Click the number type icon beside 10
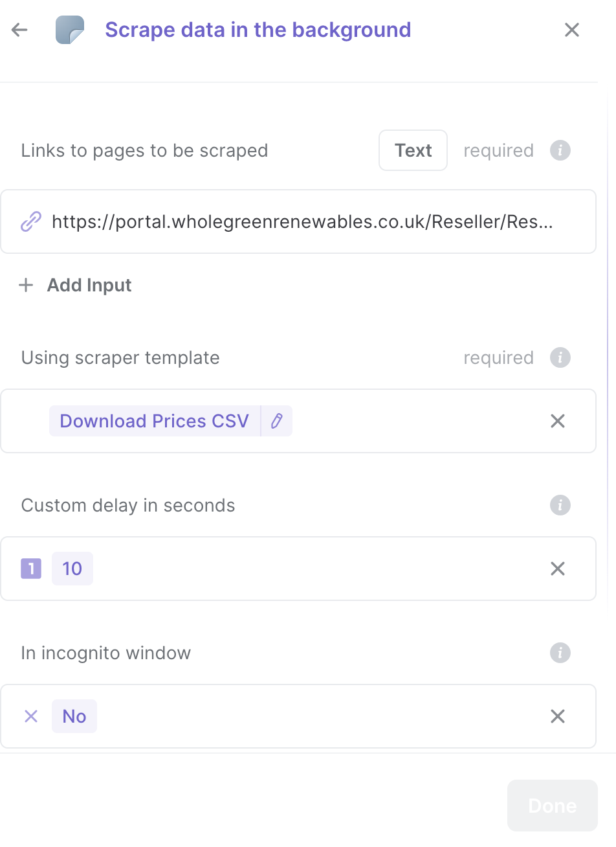This screenshot has width=616, height=847. point(31,569)
